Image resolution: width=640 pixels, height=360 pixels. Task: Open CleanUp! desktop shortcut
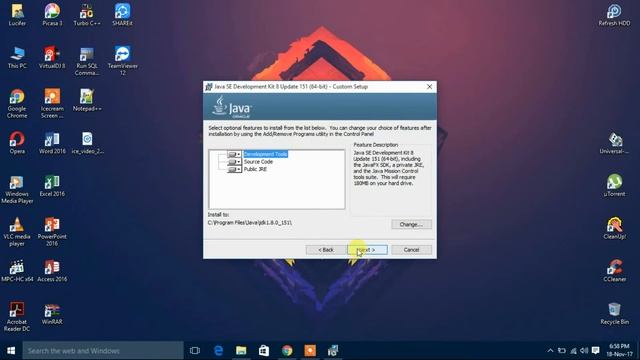coord(614,228)
